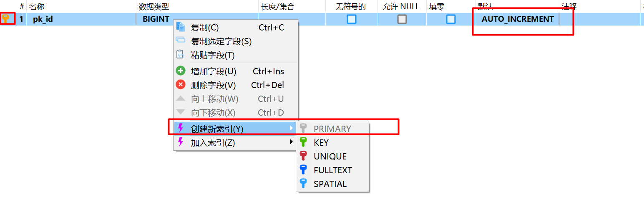Viewport: 644px width, 220px height.
Task: Choose the grayed PRIMARY submenu entry
Action: (x=332, y=129)
